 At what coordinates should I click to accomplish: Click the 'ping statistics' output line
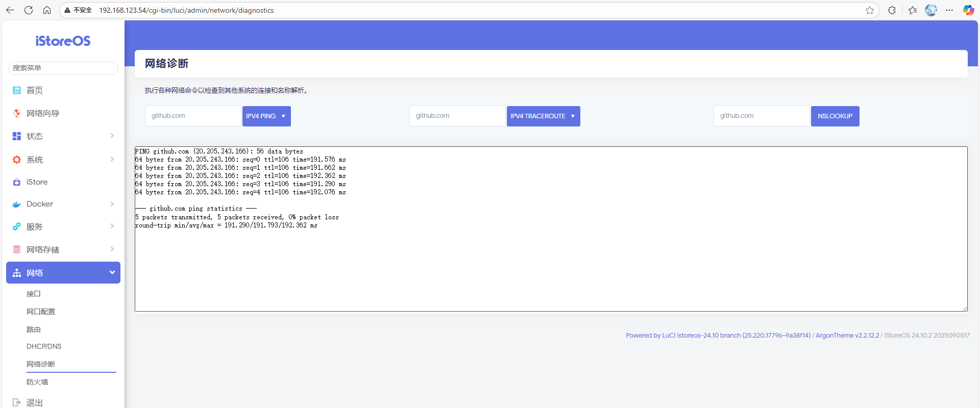click(x=196, y=209)
